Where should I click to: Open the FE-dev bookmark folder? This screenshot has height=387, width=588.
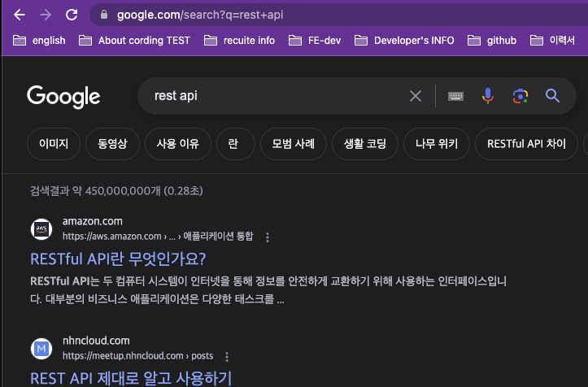pos(315,41)
